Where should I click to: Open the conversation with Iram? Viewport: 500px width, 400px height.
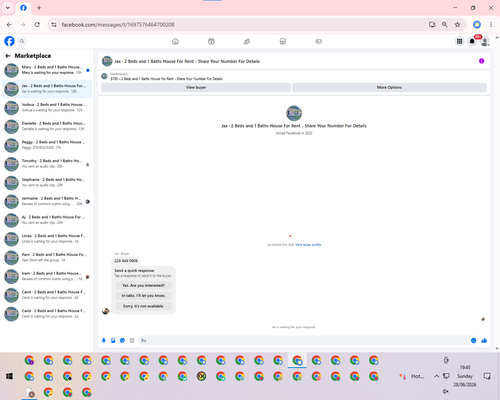[x=47, y=276]
